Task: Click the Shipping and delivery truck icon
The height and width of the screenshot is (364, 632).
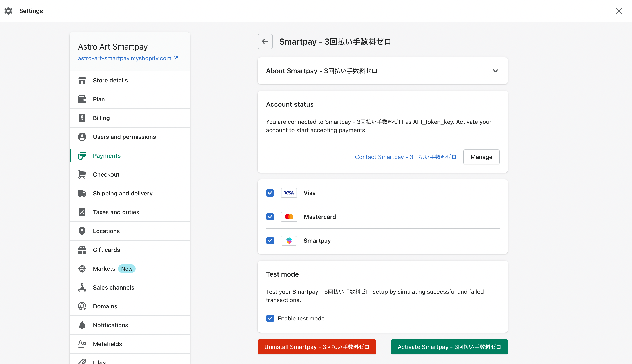Action: coord(82,193)
